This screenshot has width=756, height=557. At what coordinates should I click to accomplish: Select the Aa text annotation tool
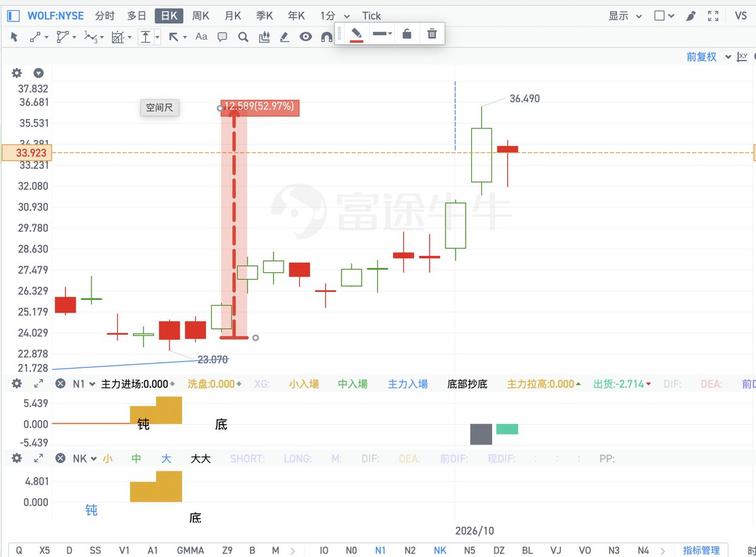click(202, 37)
